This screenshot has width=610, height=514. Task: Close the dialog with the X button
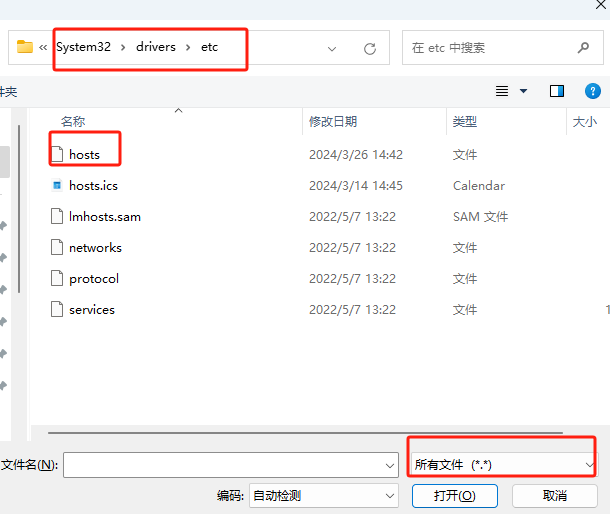click(601, 5)
